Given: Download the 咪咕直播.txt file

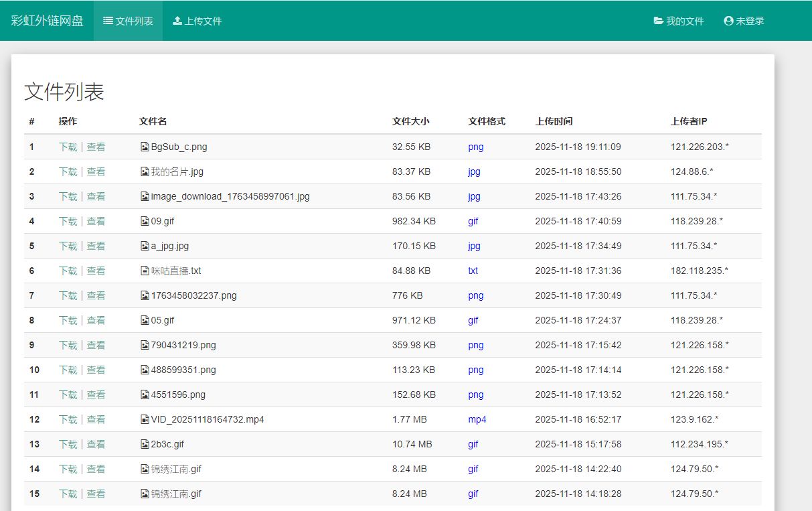Looking at the screenshot, I should click(x=68, y=271).
